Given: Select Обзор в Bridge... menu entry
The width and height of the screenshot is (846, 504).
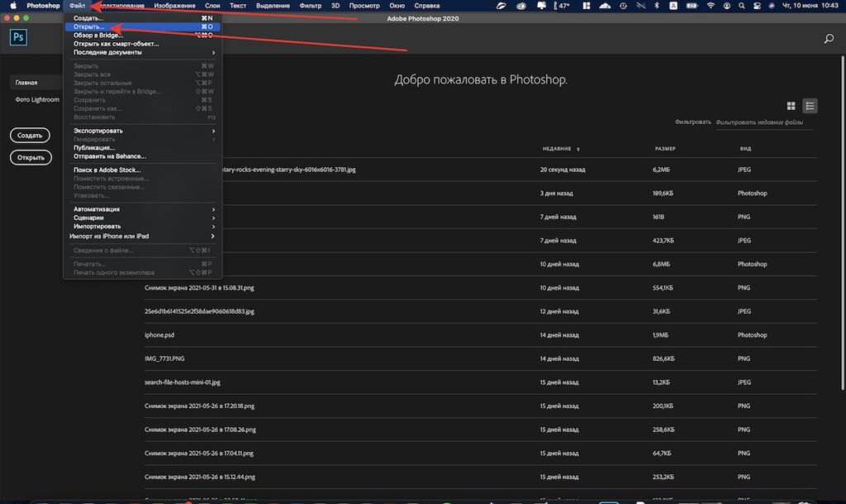Looking at the screenshot, I should [142, 35].
